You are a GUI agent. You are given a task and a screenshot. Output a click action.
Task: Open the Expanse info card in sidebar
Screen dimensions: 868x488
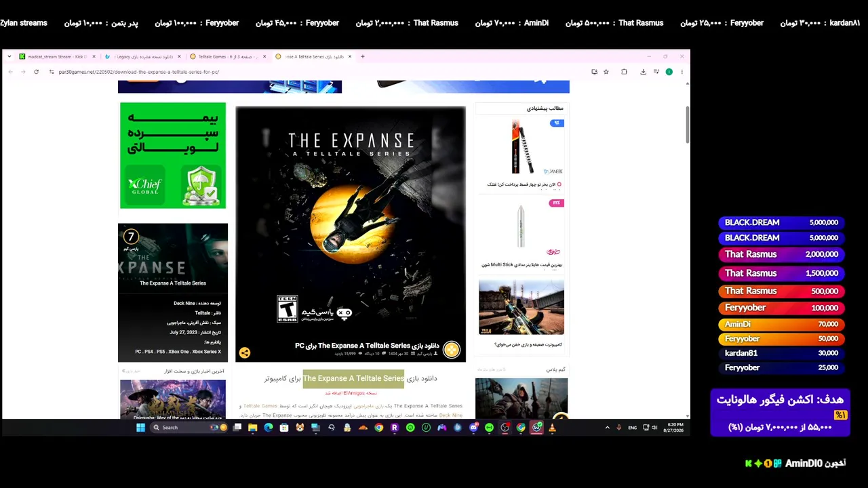click(173, 292)
